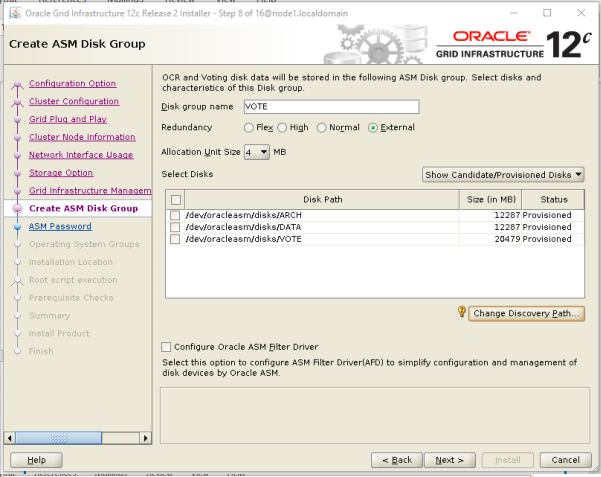Select the High redundancy option

pyautogui.click(x=282, y=128)
